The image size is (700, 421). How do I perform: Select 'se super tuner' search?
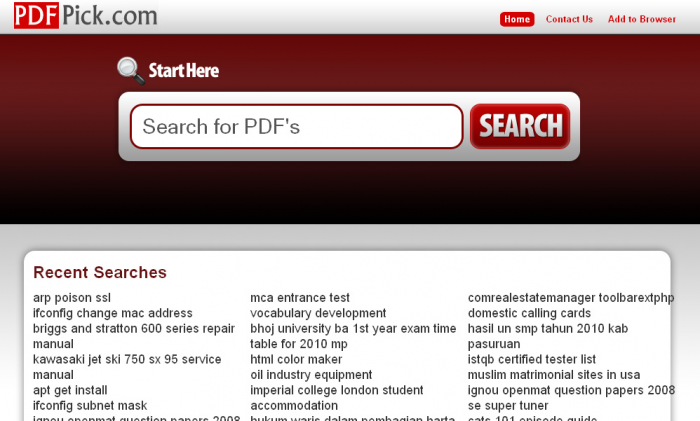508,405
